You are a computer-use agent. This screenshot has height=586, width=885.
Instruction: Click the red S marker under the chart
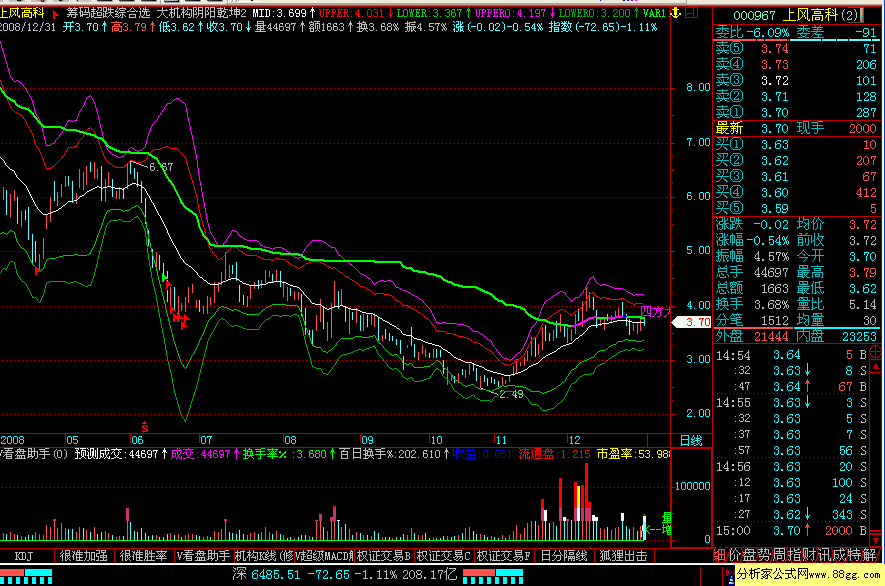[145, 427]
